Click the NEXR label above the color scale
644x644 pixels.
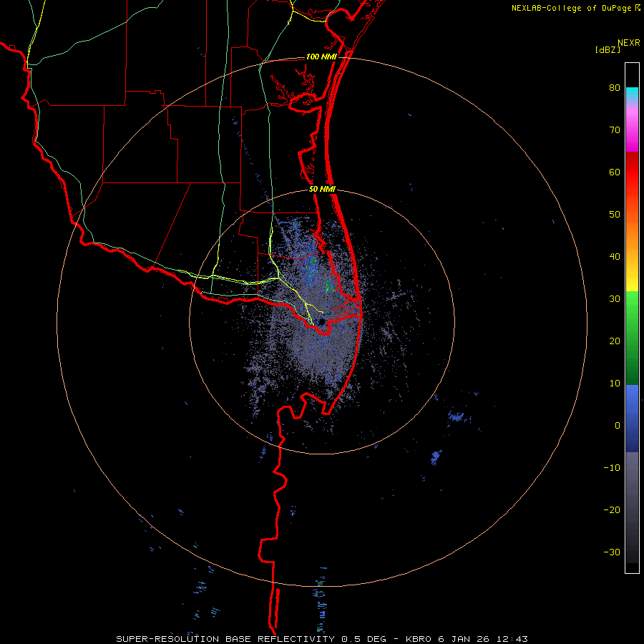click(628, 43)
